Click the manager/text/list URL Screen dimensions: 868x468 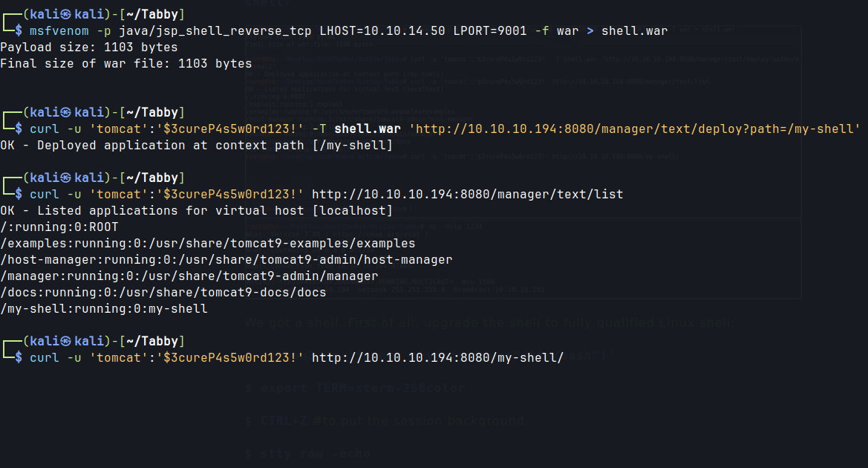click(x=467, y=195)
